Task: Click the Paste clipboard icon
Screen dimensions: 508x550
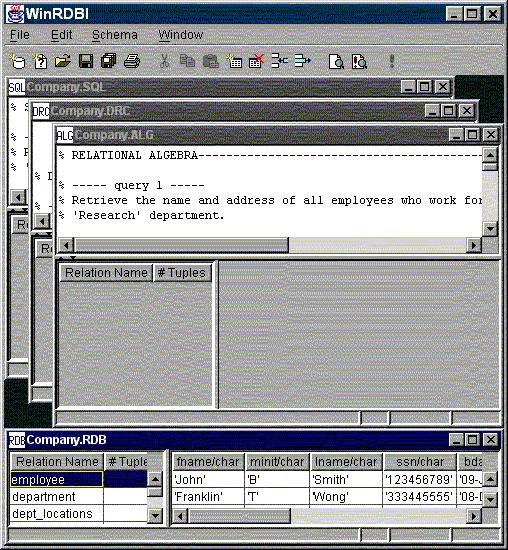Action: pos(211,61)
